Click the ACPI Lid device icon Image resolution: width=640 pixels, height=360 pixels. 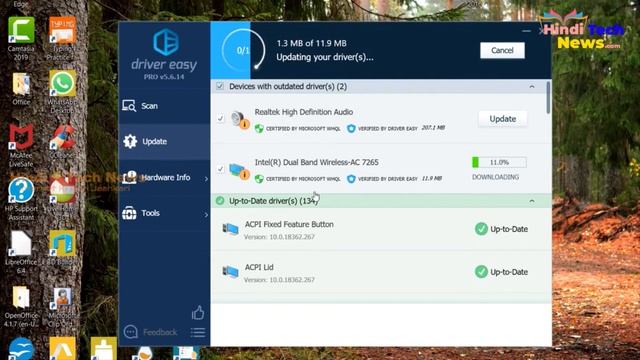pos(231,271)
